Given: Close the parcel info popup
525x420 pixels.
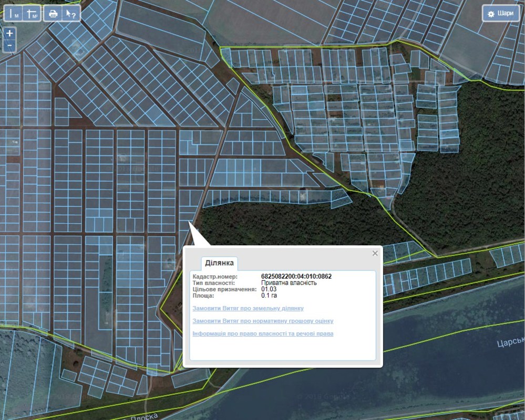Looking at the screenshot, I should [x=375, y=253].
